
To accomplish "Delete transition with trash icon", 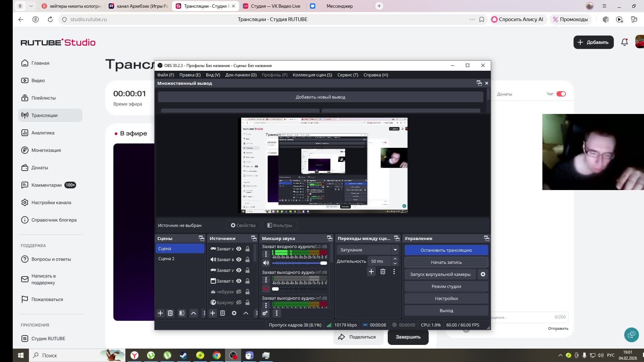I will pos(383,271).
